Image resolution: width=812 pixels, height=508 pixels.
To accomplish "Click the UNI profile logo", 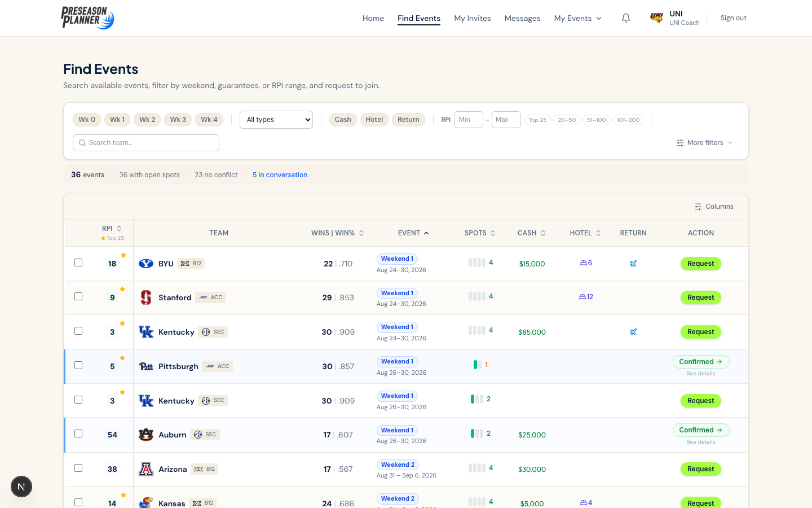I will click(x=656, y=18).
